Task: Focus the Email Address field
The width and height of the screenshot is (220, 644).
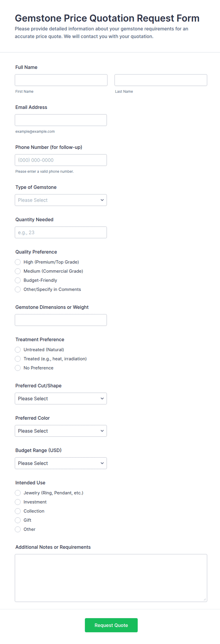Action: tap(61, 120)
